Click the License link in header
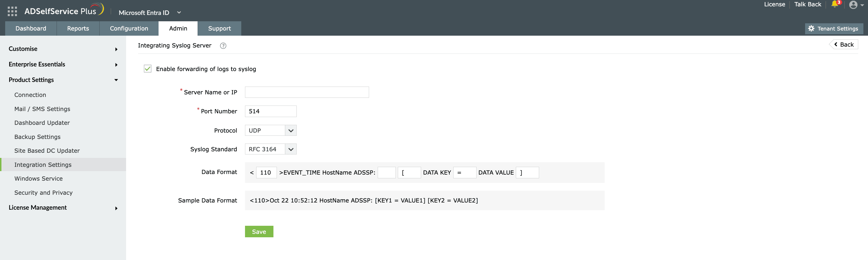This screenshot has height=260, width=868. click(774, 4)
